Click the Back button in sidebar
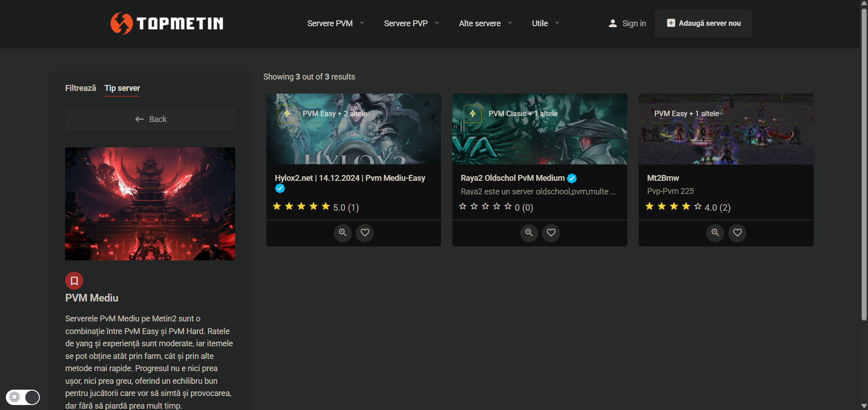 pos(150,119)
